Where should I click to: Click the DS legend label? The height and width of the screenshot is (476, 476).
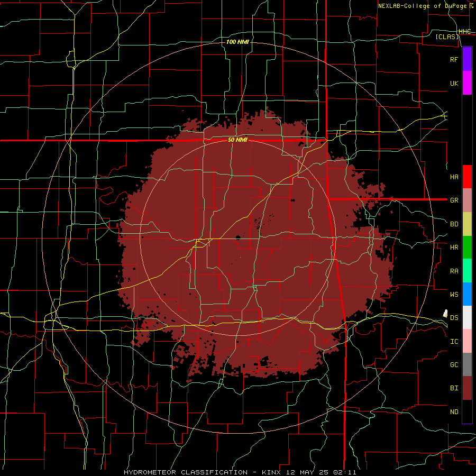[x=454, y=317]
